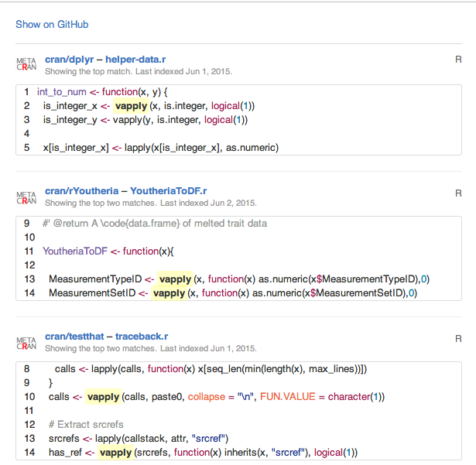
Task: Open the YoutheriaToDF.r file link
Action: click(169, 191)
